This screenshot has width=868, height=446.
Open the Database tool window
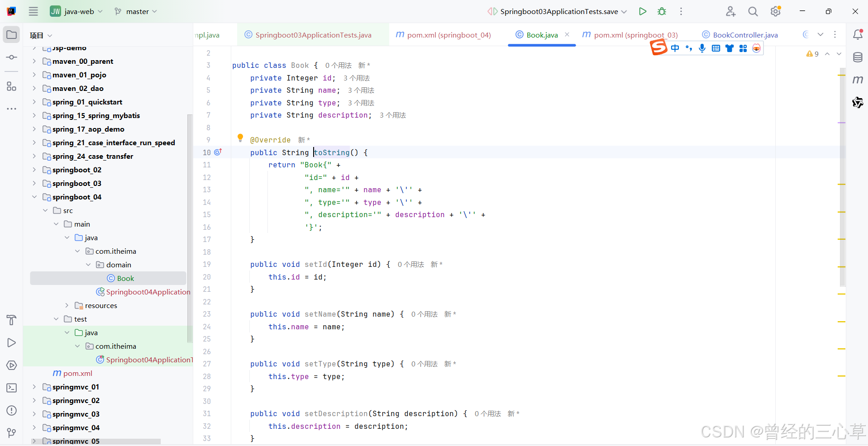pyautogui.click(x=858, y=57)
